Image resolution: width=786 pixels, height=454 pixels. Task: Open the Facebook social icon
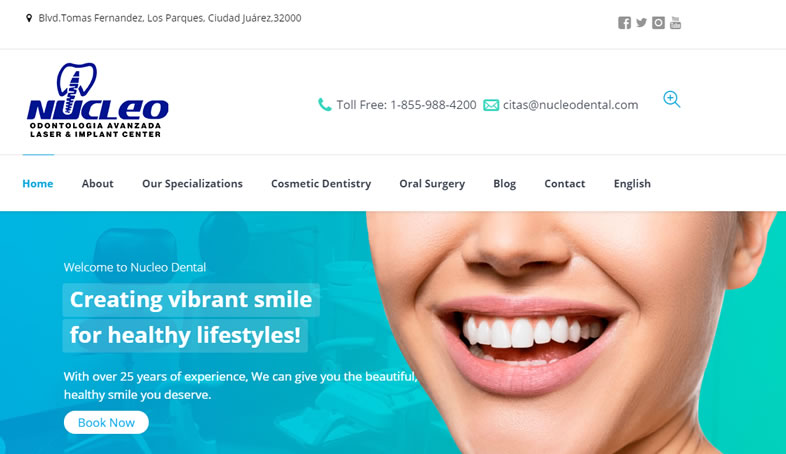pyautogui.click(x=624, y=23)
